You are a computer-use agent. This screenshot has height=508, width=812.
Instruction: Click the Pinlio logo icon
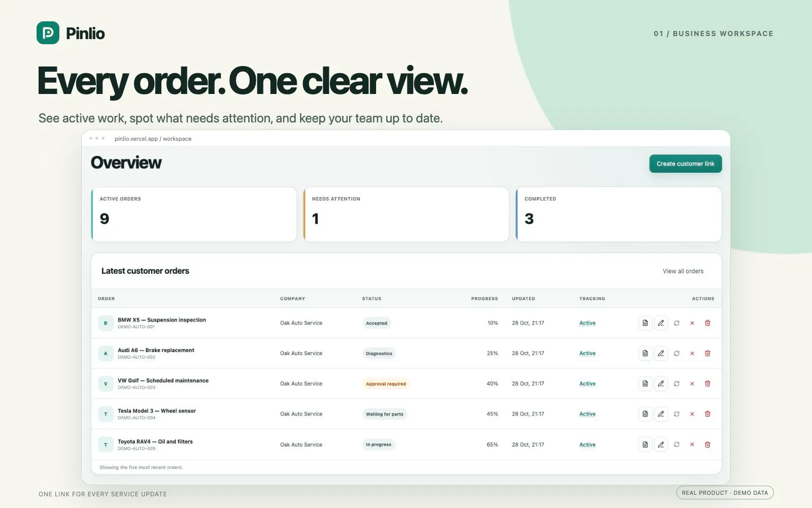click(48, 33)
